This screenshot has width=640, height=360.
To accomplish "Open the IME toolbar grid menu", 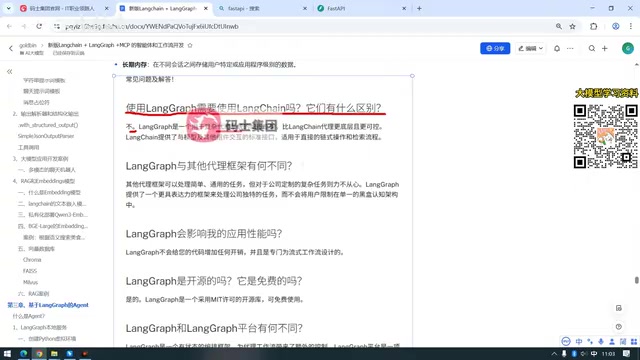I will tap(634, 341).
